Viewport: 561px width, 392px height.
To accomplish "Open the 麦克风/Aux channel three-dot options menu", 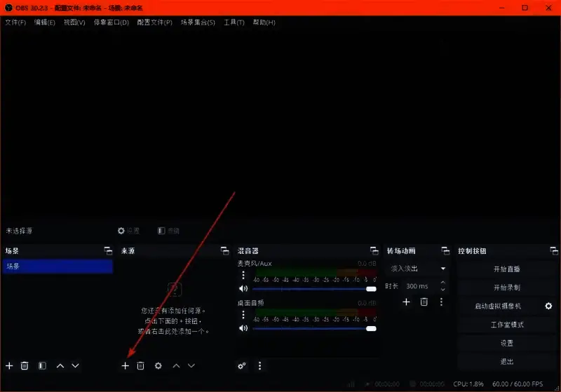I will click(243, 275).
